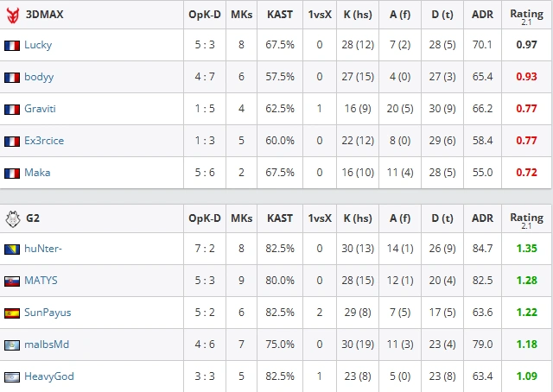The width and height of the screenshot is (553, 392).
Task: Click the 3DMAX team logo icon
Action: point(13,16)
